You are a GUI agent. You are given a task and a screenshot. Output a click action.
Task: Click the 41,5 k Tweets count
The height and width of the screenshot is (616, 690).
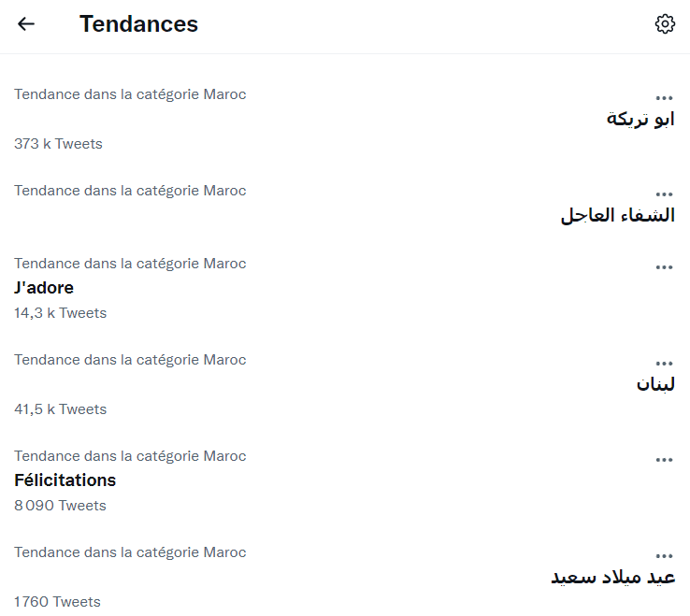(x=60, y=409)
